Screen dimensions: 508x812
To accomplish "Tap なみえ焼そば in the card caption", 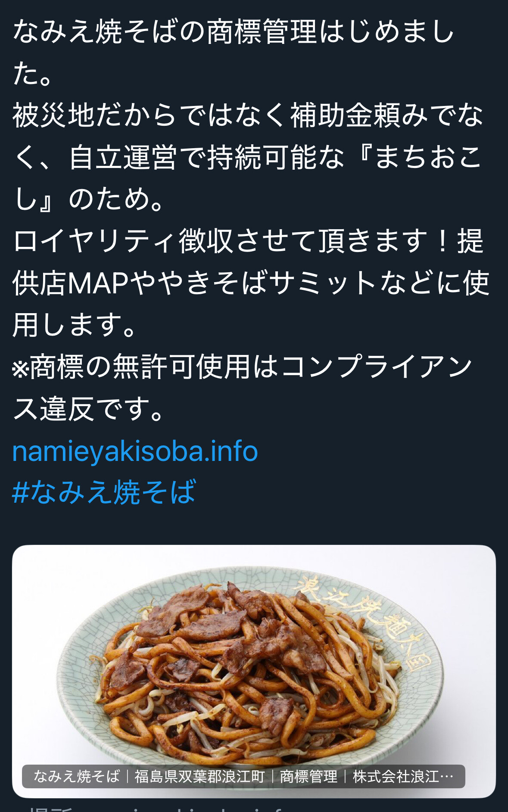I will point(77,776).
